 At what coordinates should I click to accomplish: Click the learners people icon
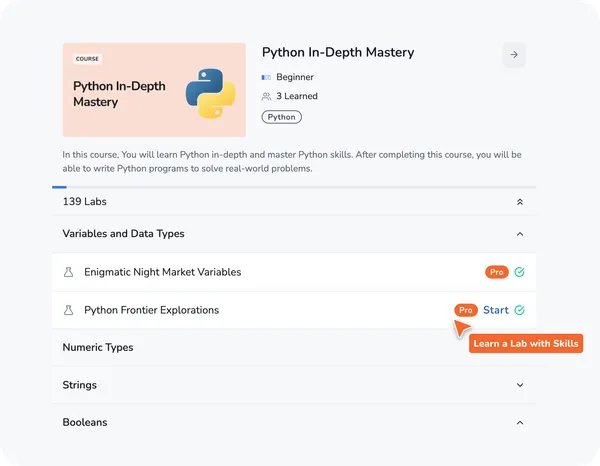266,97
